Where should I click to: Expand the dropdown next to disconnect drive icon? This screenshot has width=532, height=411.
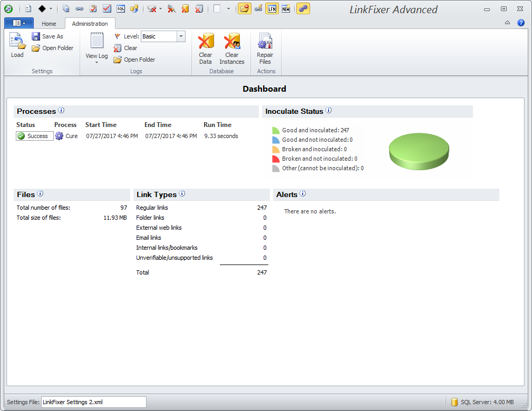point(160,9)
